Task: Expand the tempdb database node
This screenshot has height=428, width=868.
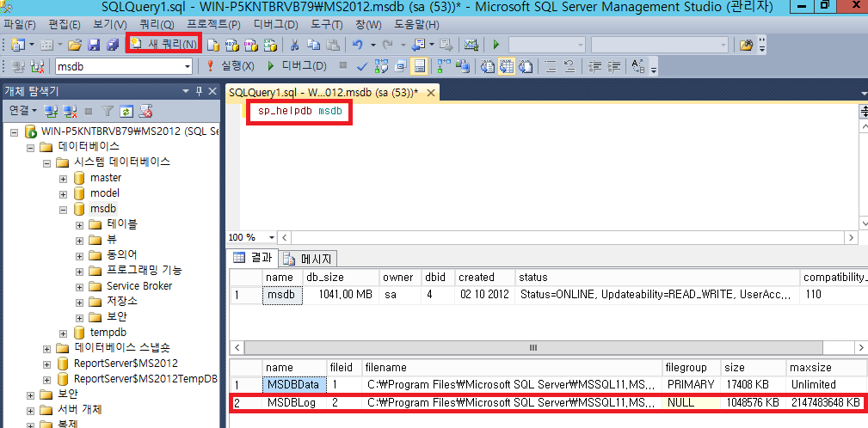Action: click(x=64, y=333)
